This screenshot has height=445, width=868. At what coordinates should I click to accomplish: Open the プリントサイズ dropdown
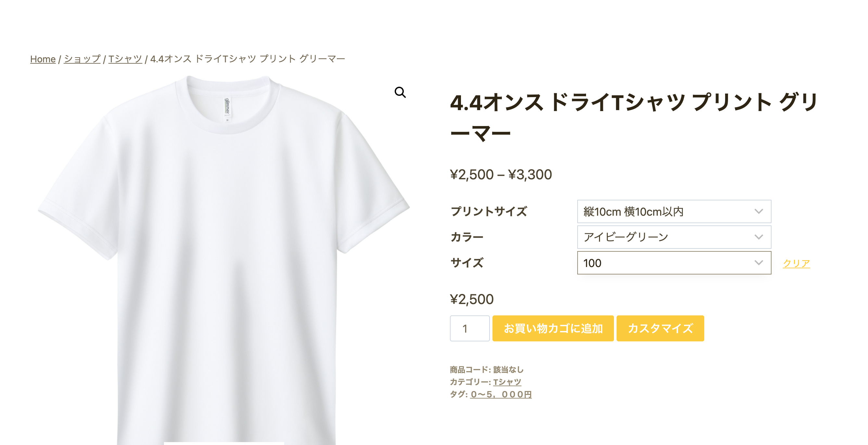click(674, 211)
